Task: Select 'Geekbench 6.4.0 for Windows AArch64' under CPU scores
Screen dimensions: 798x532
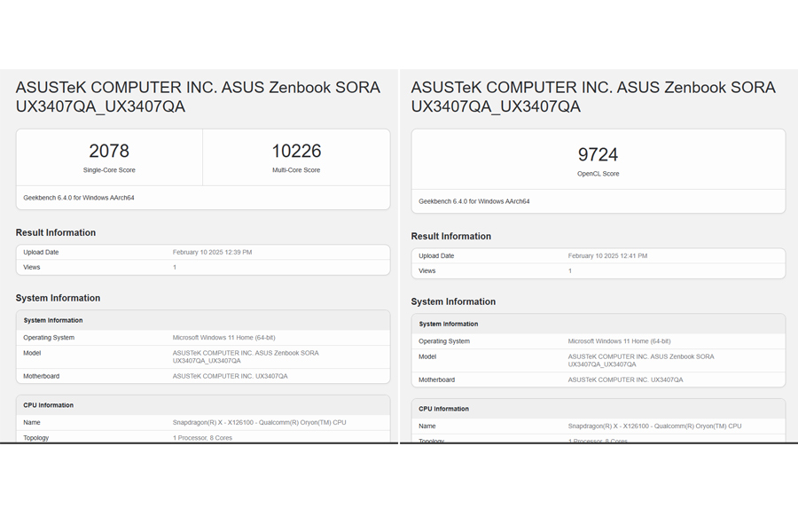Action: [x=79, y=198]
